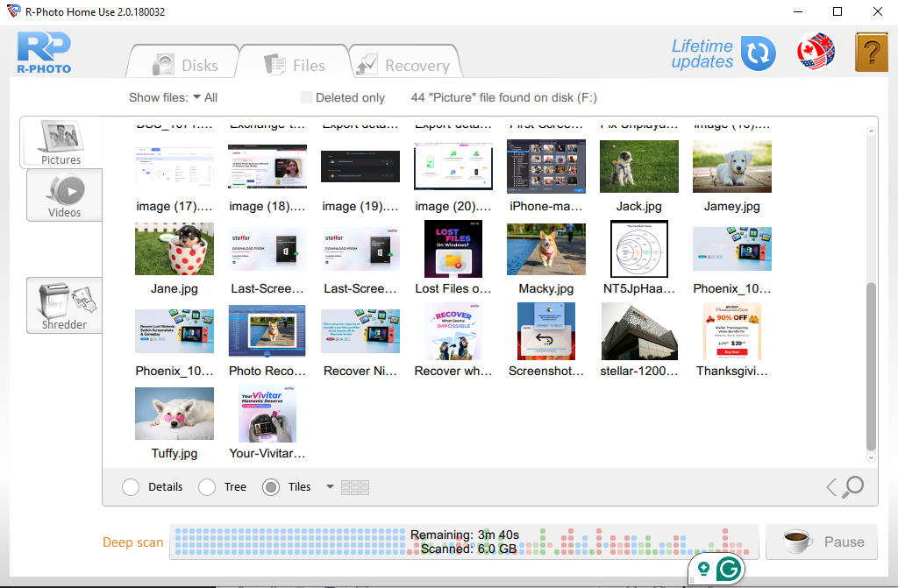Click the Lifetime updates refresh icon
This screenshot has height=588, width=898.
pos(758,53)
